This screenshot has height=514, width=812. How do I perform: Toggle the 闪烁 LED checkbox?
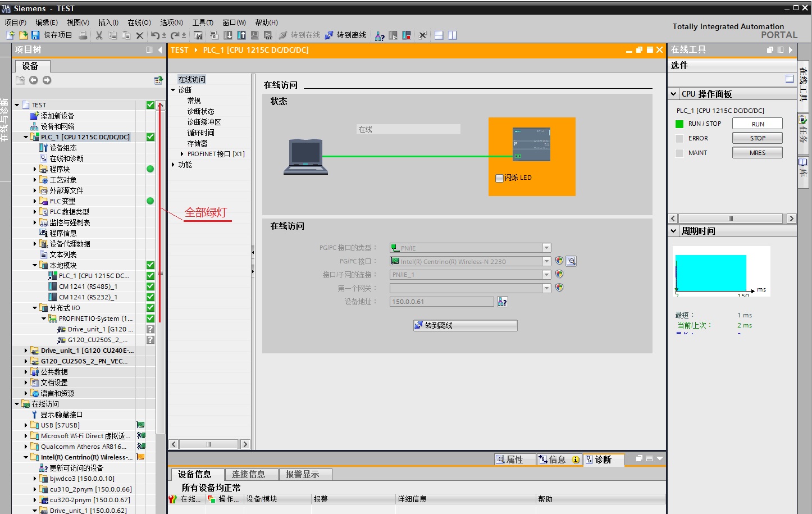[x=499, y=178]
